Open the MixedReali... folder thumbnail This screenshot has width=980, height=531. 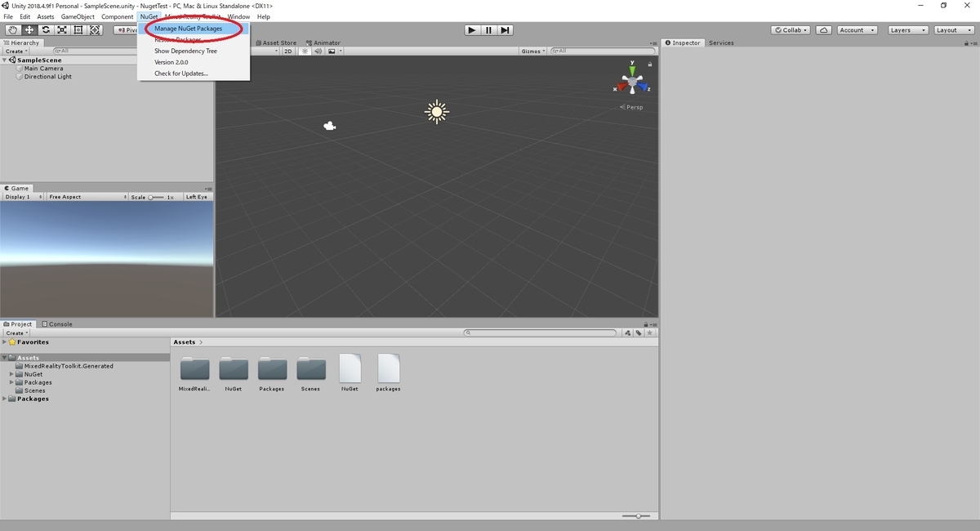click(x=194, y=368)
